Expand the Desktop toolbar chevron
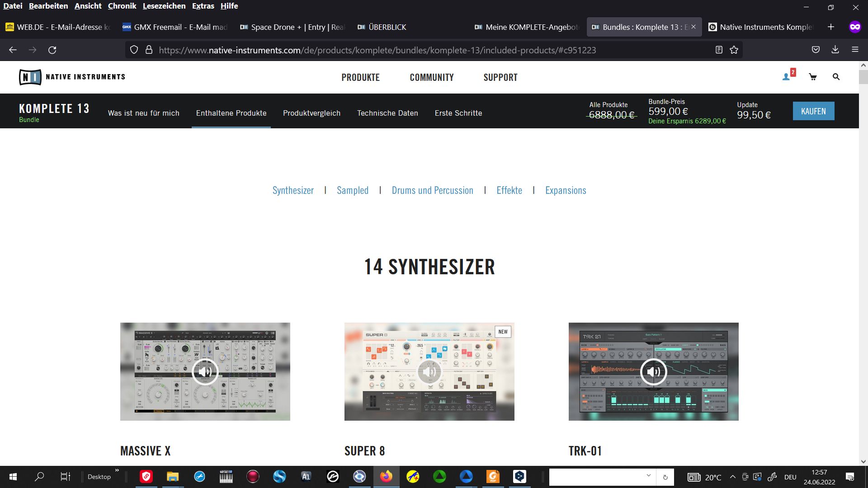The image size is (868, 488). tap(117, 471)
